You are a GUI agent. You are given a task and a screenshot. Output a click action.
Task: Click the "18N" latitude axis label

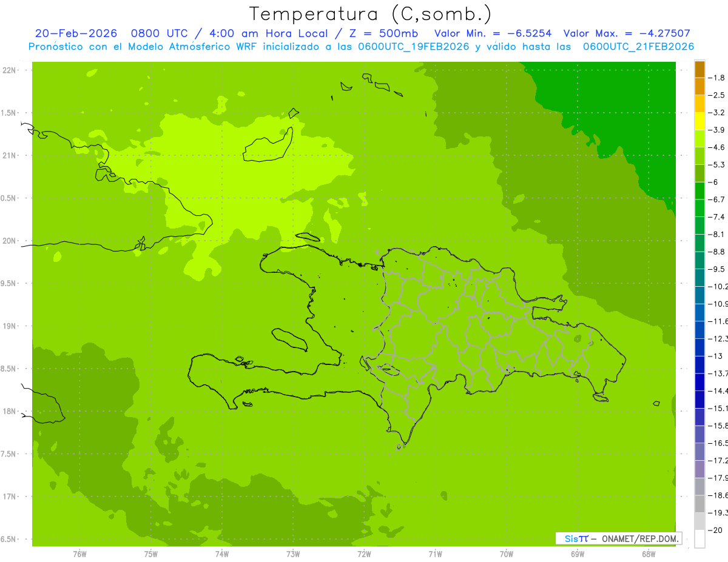[x=9, y=411]
